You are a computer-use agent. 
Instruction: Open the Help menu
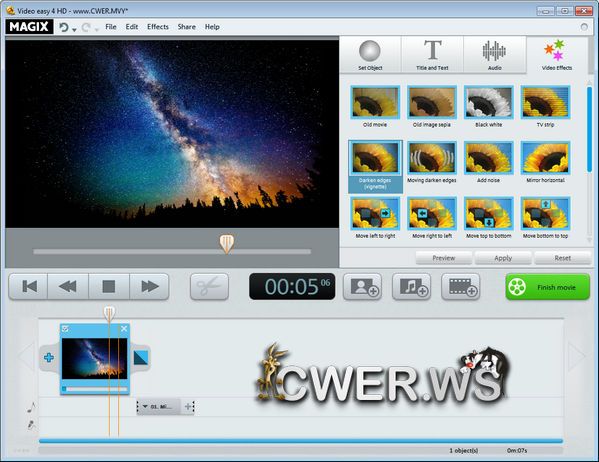tap(212, 27)
